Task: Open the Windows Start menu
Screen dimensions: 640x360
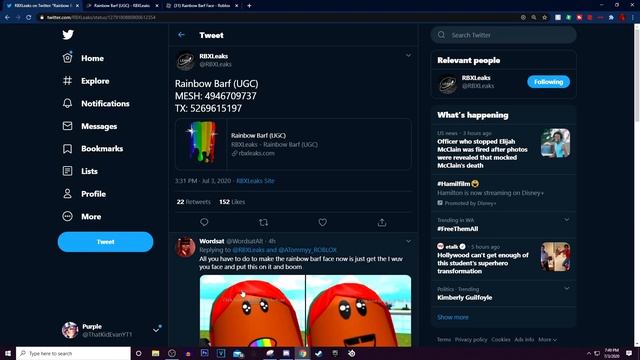Action: 7,353
